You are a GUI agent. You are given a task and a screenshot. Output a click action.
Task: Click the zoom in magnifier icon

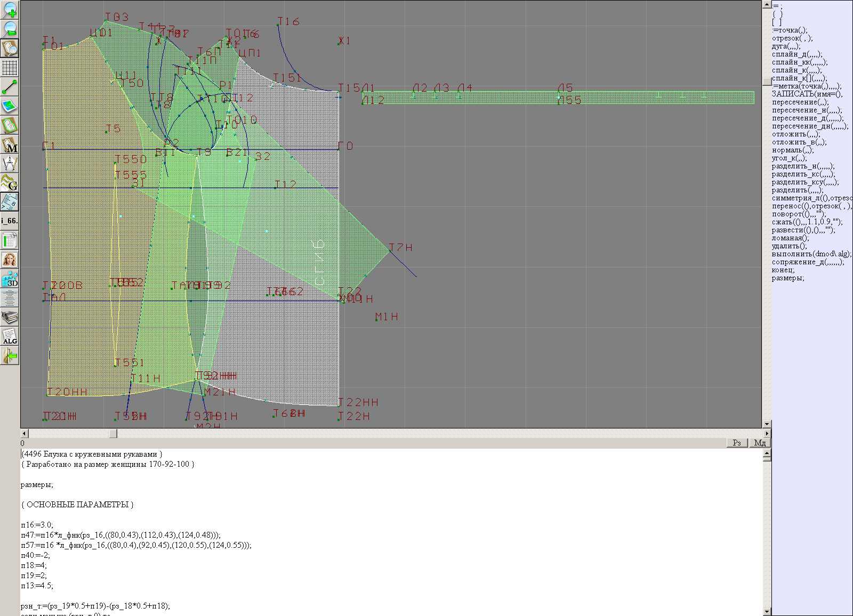pyautogui.click(x=10, y=9)
